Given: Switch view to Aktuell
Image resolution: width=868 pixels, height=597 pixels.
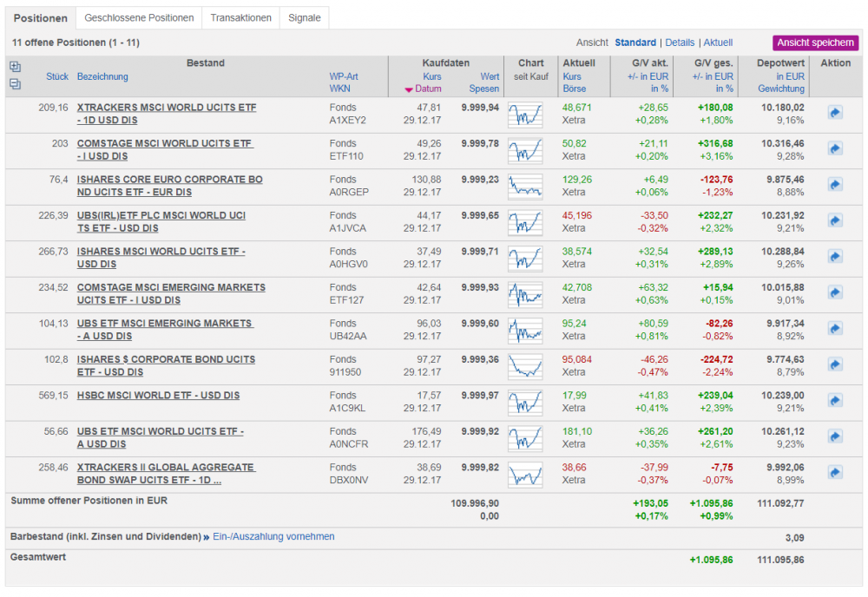Looking at the screenshot, I should point(718,43).
